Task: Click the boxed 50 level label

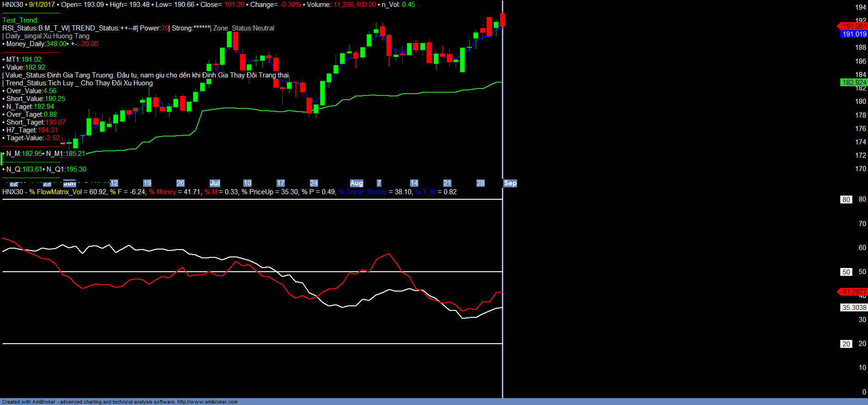Action: 846,272
